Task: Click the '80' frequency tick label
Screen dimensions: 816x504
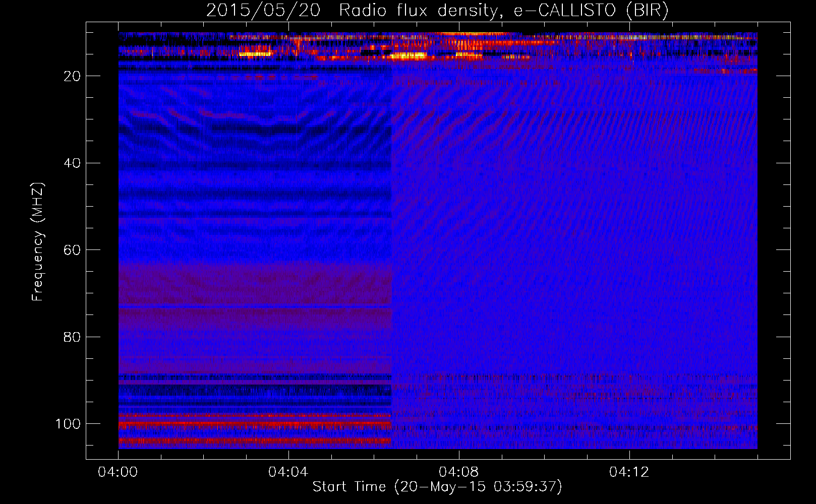Action: coord(72,337)
